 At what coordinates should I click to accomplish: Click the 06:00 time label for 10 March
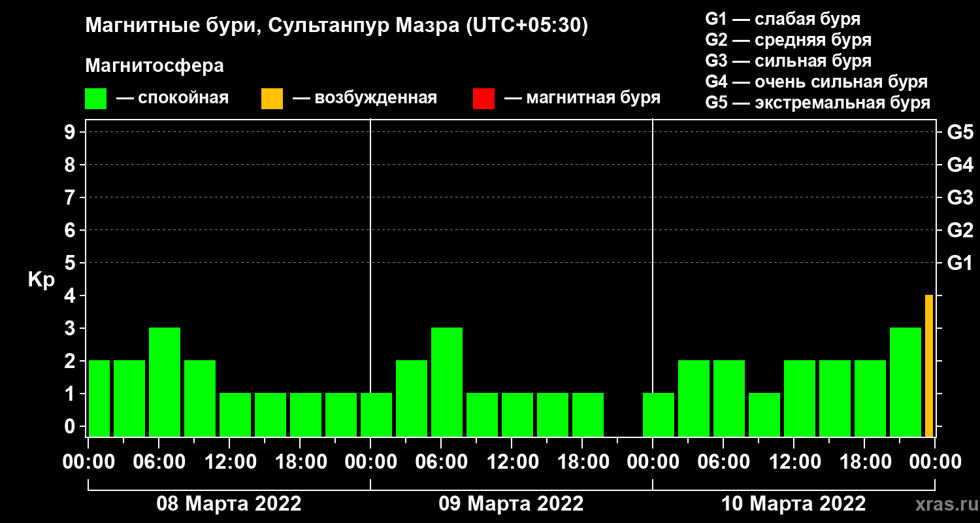[723, 462]
